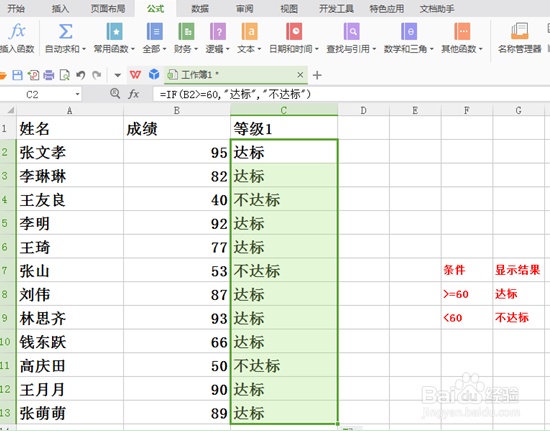Click header cell 等级1
The width and height of the screenshot is (550, 431).
284,128
